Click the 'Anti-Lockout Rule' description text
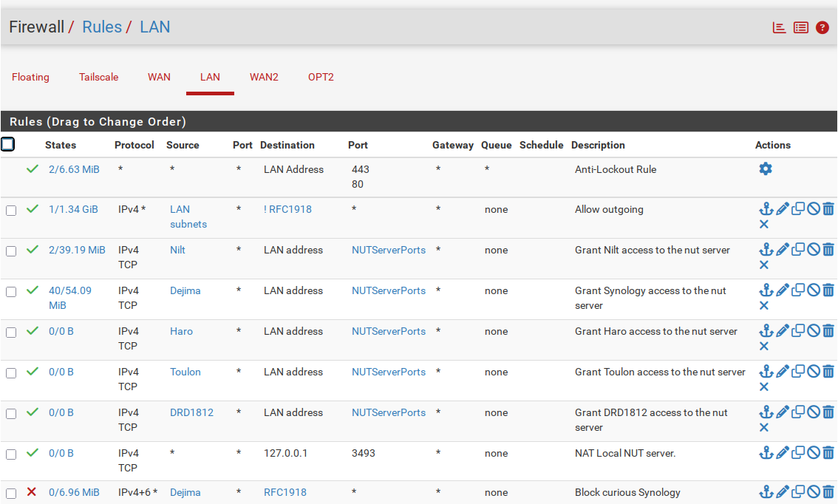Image resolution: width=838 pixels, height=504 pixels. click(x=616, y=169)
